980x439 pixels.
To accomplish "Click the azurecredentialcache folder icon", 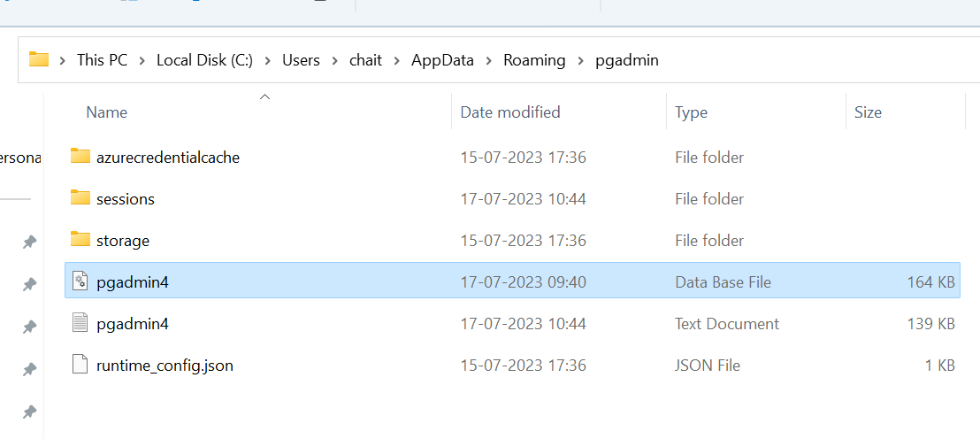I will click(80, 157).
